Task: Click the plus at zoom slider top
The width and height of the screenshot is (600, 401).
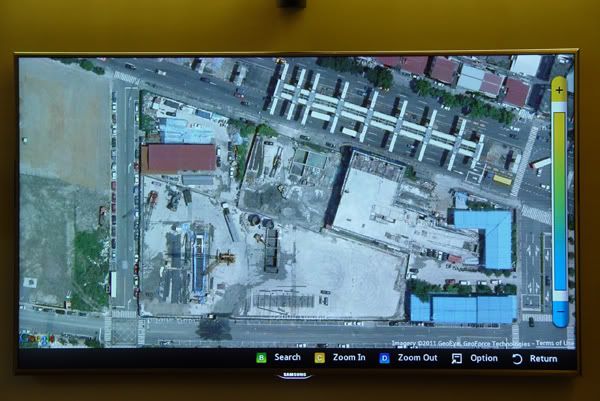Action: pos(559,90)
